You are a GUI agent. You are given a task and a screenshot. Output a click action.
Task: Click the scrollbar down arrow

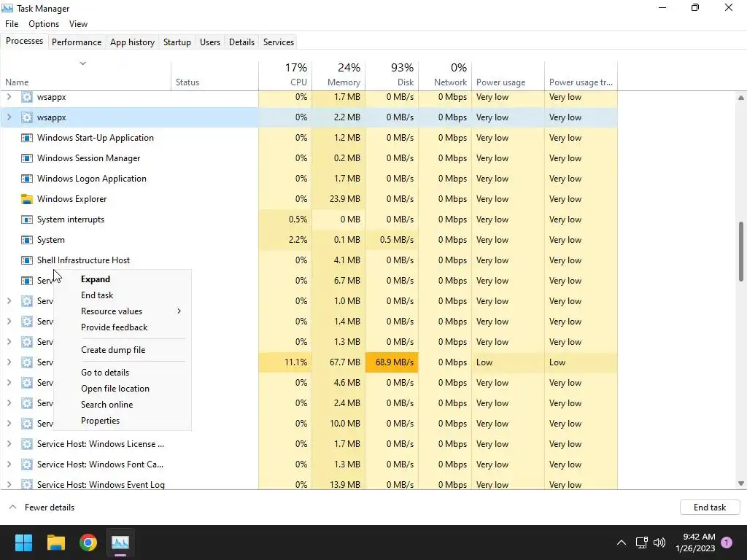741,483
